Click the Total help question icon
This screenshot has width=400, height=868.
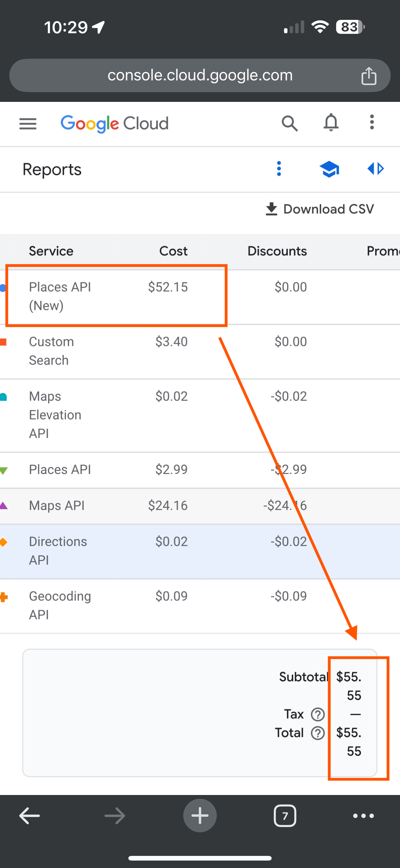tap(318, 733)
